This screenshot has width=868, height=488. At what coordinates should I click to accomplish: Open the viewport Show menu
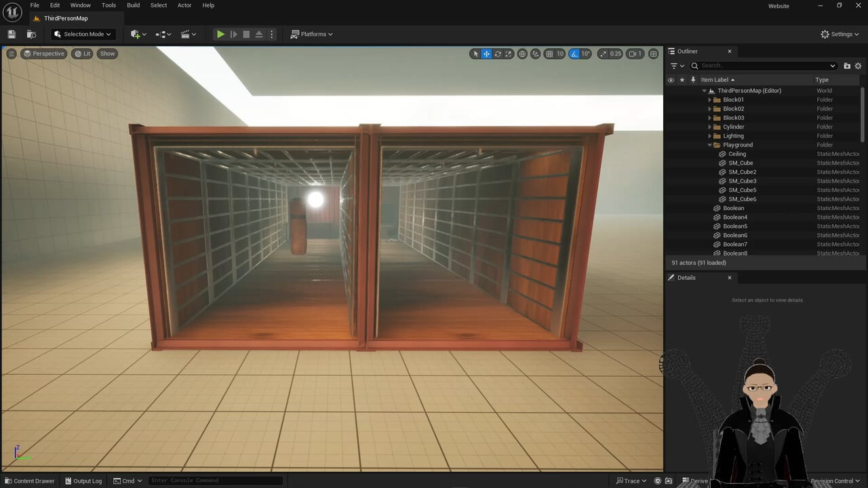coord(107,54)
